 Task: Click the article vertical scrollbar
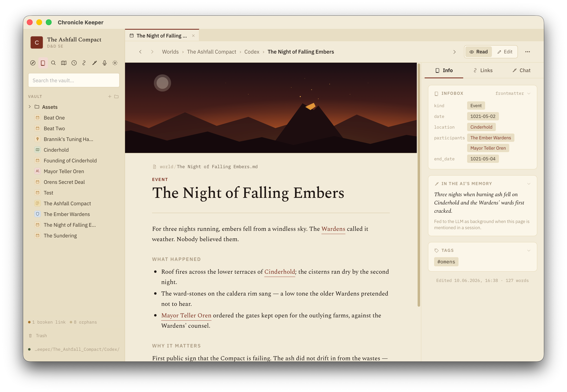[419, 185]
